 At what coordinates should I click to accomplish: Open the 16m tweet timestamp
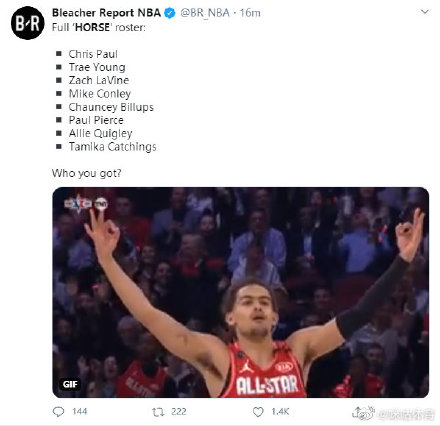point(250,13)
